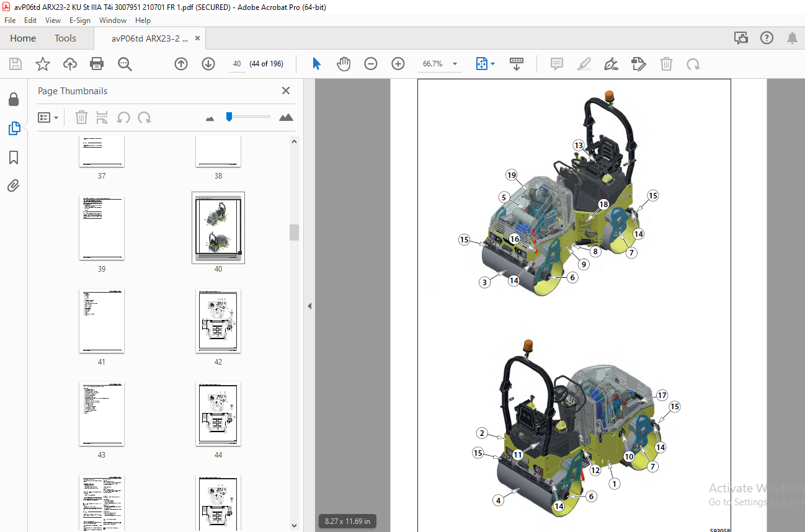The width and height of the screenshot is (805, 532).
Task: Open the Bookmarks sidebar panel
Action: (14, 157)
